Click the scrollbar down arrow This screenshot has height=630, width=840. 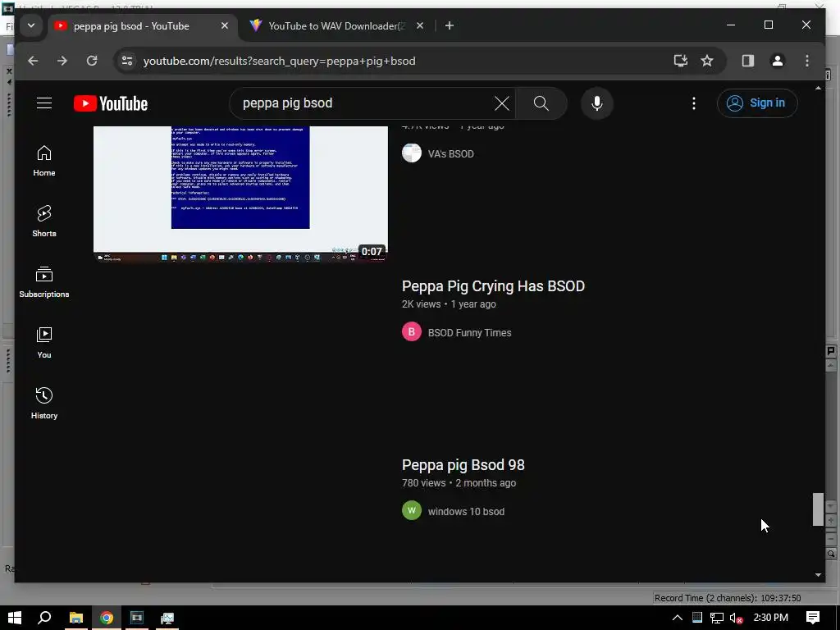click(818, 575)
